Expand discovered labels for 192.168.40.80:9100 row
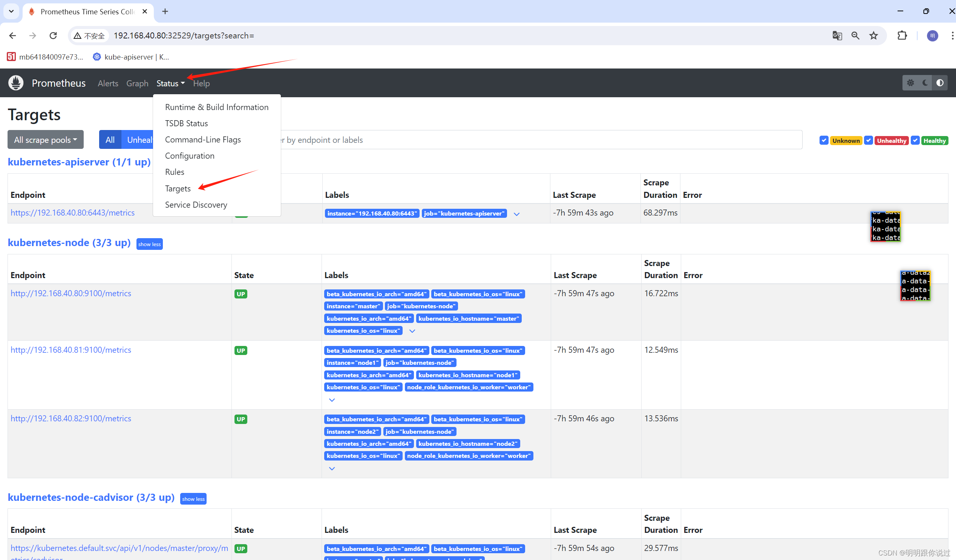This screenshot has width=956, height=560. [412, 331]
